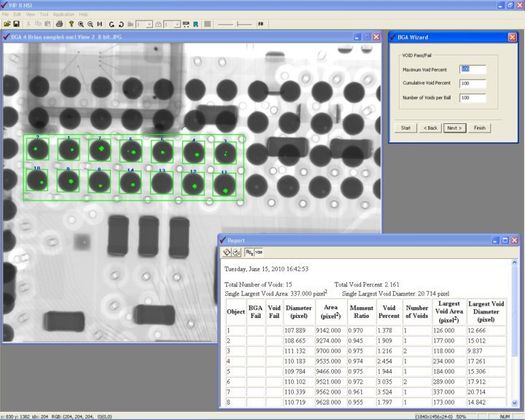
Task: Open the second toolbar combo box dropdown
Action: tap(177, 24)
